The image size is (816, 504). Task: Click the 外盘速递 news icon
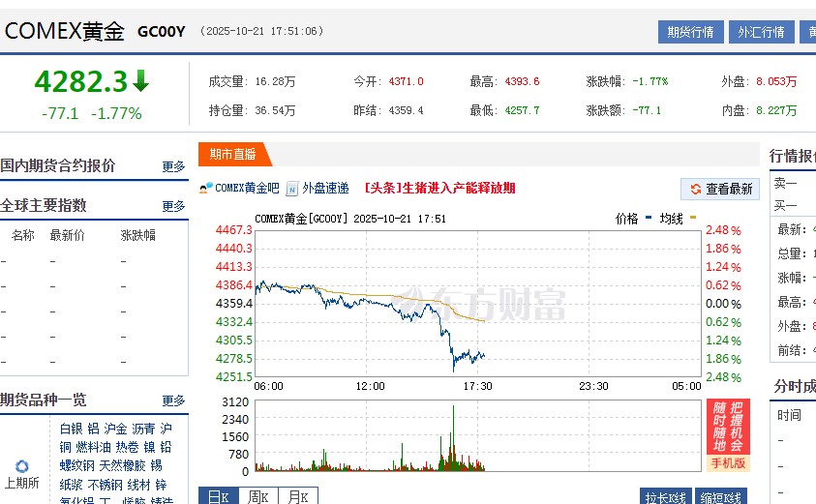[x=291, y=189]
